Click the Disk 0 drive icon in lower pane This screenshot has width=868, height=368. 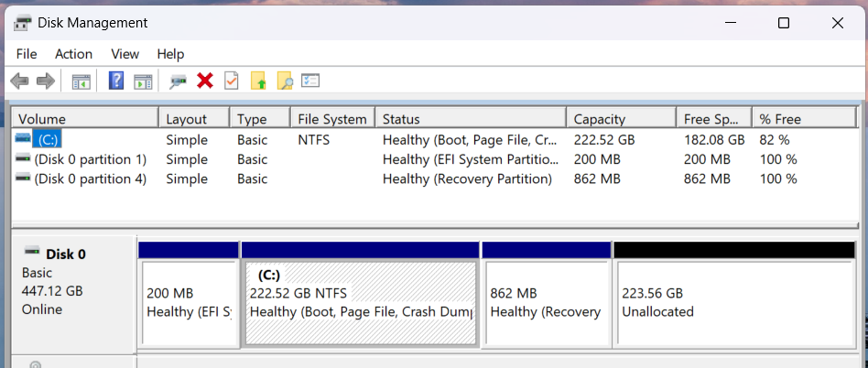pyautogui.click(x=33, y=251)
